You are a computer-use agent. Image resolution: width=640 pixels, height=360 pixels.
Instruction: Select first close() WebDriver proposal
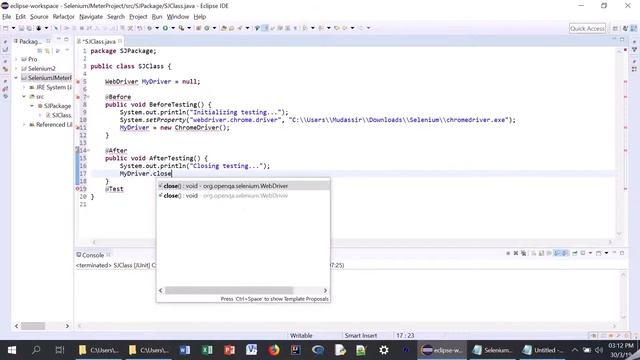(x=243, y=186)
